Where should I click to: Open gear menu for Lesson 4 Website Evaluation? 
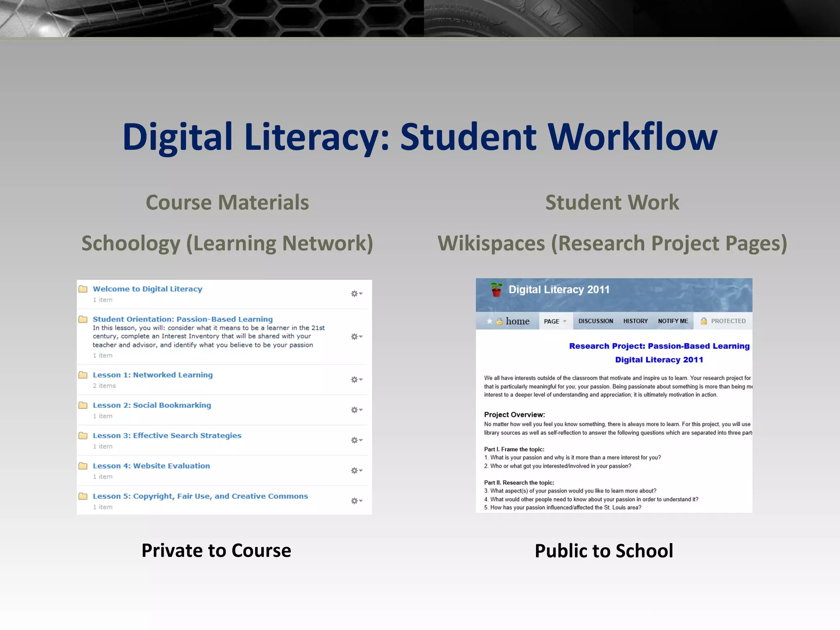[356, 471]
